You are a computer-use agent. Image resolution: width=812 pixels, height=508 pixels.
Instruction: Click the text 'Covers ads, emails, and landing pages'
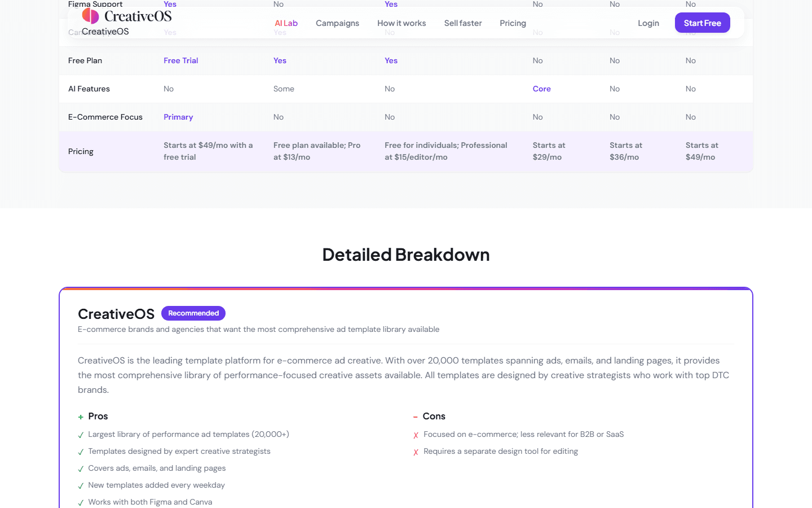tap(157, 468)
